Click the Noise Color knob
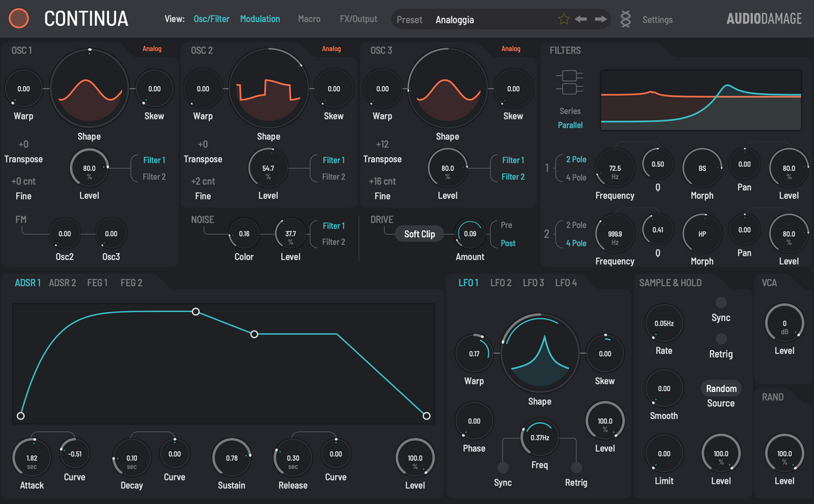This screenshot has width=814, height=504. tap(244, 234)
